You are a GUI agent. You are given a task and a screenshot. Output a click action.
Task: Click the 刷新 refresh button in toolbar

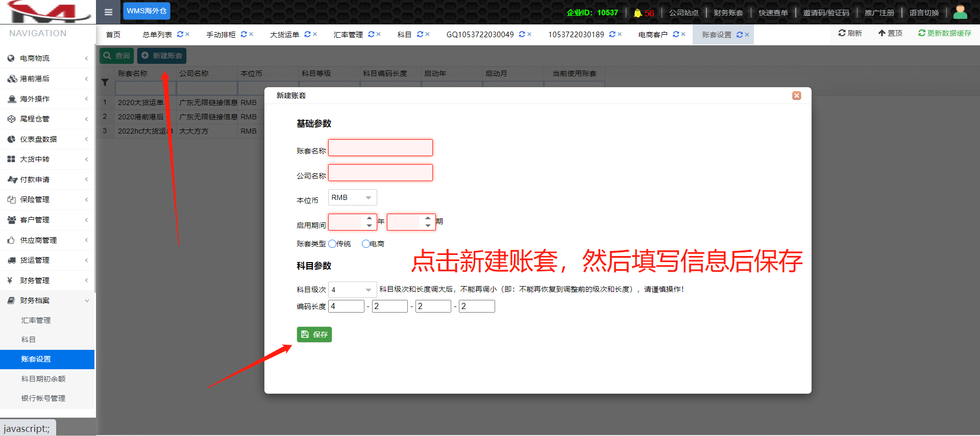[x=850, y=33]
